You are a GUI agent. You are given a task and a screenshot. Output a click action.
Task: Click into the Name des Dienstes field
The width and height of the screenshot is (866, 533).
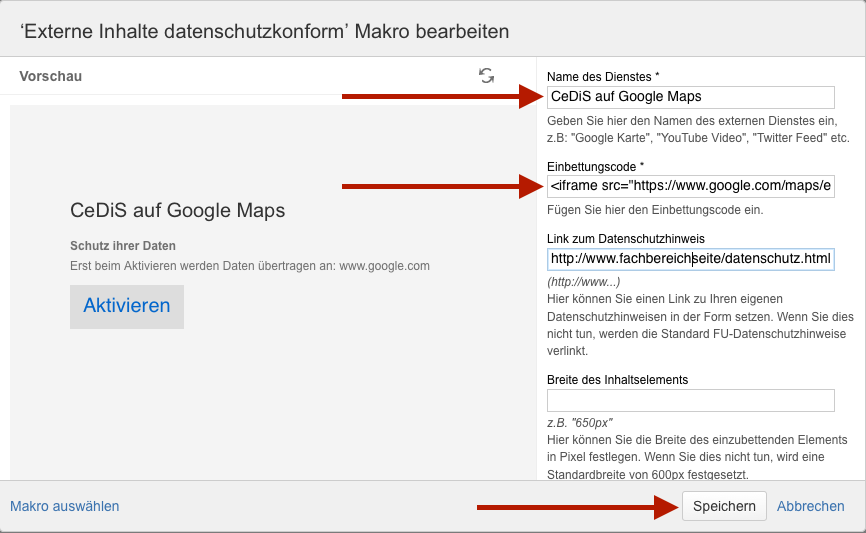[690, 97]
